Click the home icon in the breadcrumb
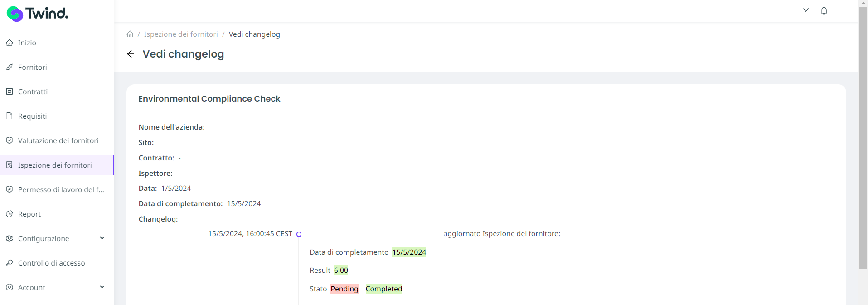Screen dimensions: 868x305 (130, 34)
